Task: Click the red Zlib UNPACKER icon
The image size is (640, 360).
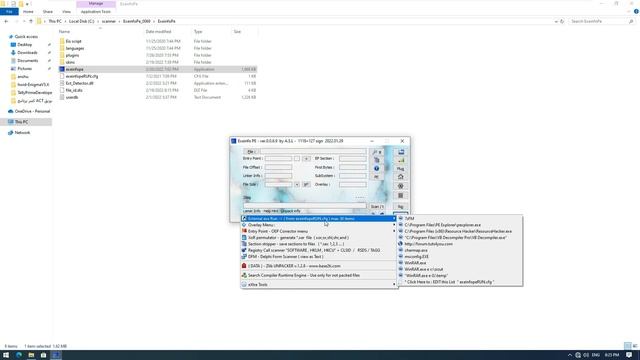Action: click(x=244, y=266)
